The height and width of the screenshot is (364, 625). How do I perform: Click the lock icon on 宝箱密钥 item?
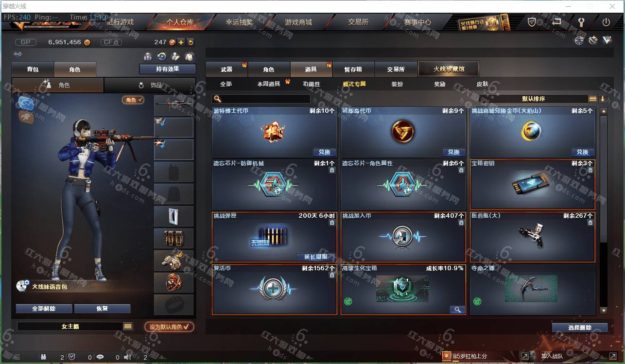[x=590, y=170]
